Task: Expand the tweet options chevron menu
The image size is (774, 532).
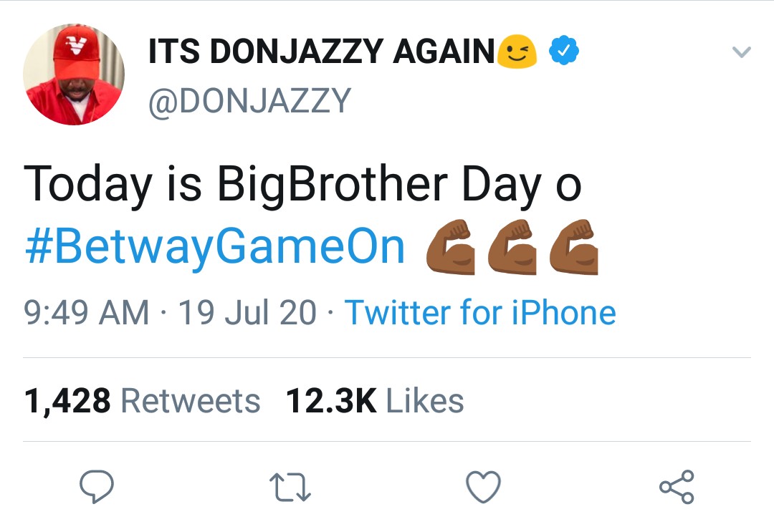Action: click(x=741, y=52)
